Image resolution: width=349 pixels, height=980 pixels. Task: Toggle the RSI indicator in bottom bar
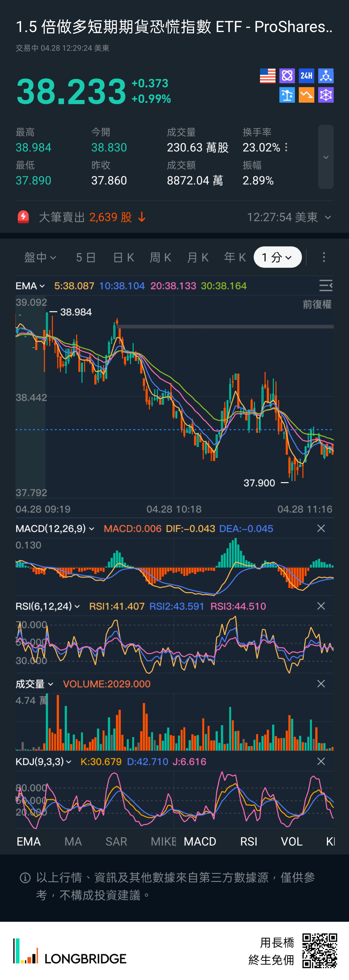click(x=249, y=841)
